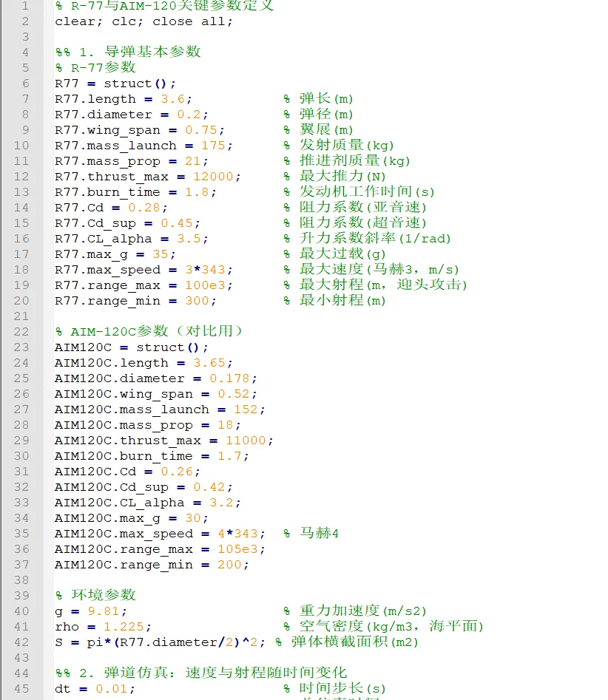Screen dimensions: 608x700
Task: Click the value 3.6 of R77.length
Action: [173, 98]
